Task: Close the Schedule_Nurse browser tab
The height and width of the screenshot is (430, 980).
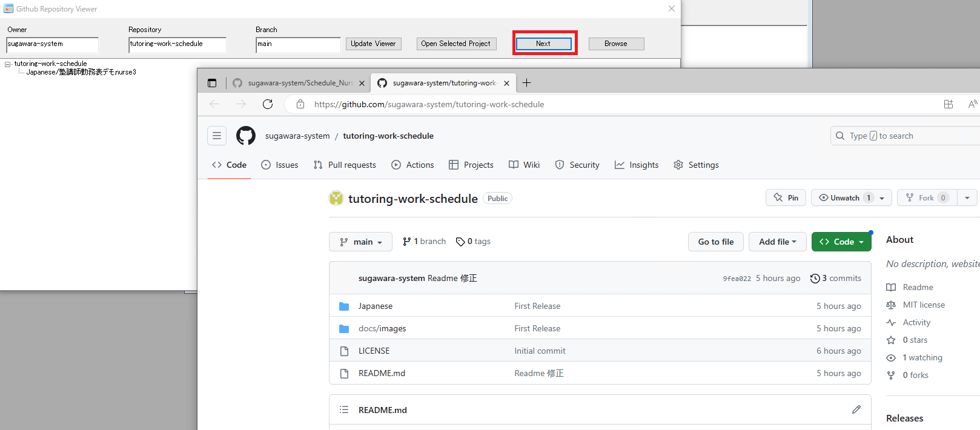Action: (362, 83)
